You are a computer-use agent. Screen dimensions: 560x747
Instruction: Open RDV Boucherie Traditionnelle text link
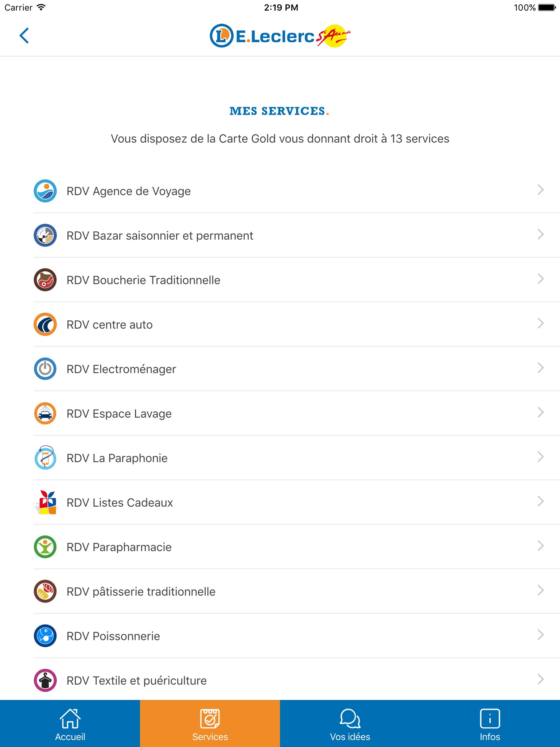143,280
